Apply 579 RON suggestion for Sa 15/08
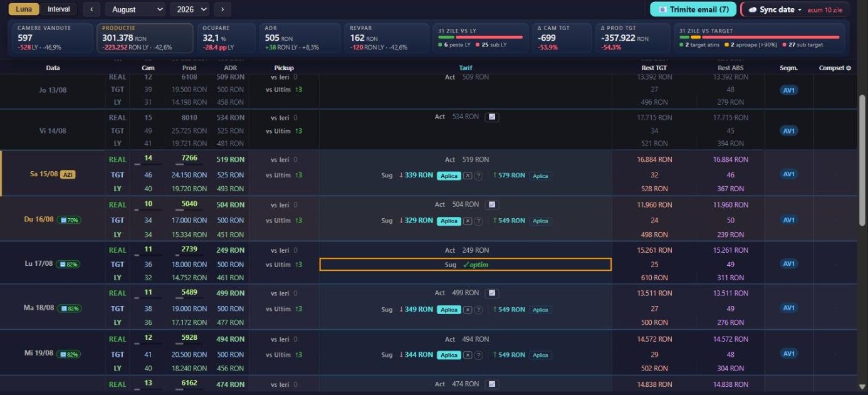868x395 pixels. 540,176
